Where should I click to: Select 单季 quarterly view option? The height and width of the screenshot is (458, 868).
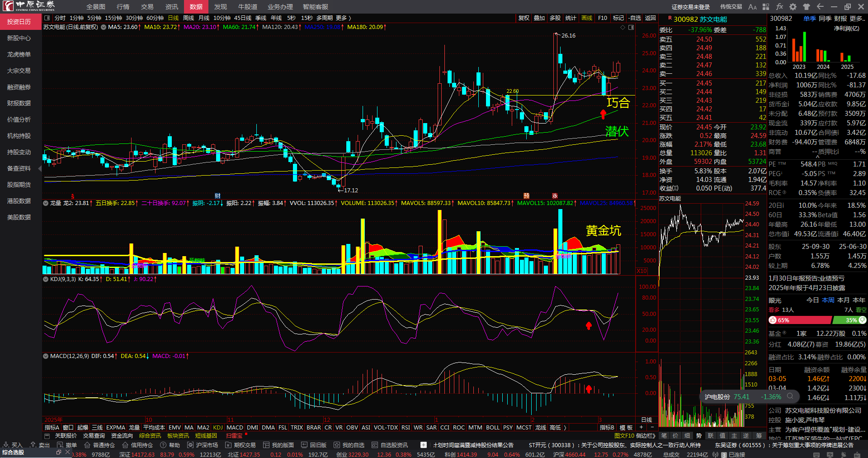click(x=810, y=19)
